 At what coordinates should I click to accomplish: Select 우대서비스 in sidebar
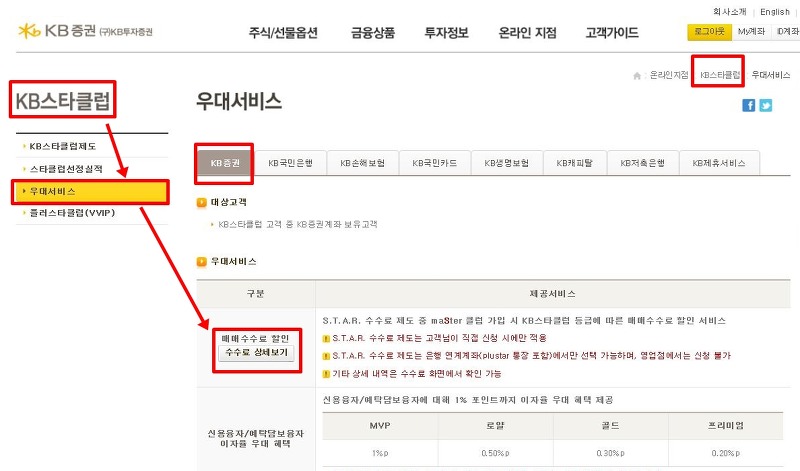[x=90, y=191]
